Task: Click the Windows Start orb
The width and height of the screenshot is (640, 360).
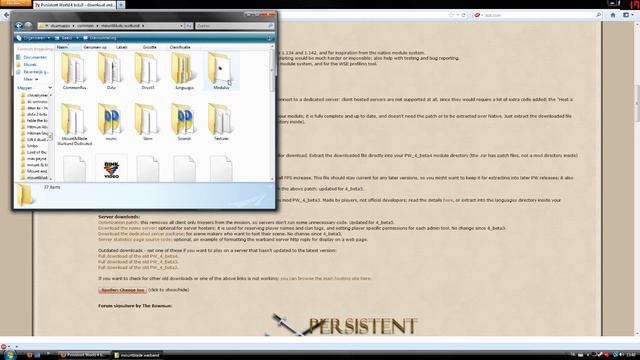Action: (9, 355)
